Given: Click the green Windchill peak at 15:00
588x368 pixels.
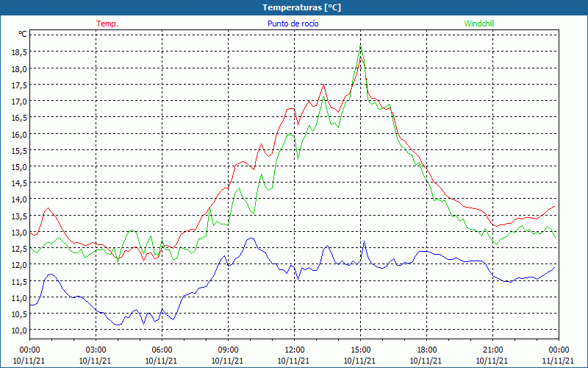Looking at the screenshot, I should pyautogui.click(x=360, y=46).
